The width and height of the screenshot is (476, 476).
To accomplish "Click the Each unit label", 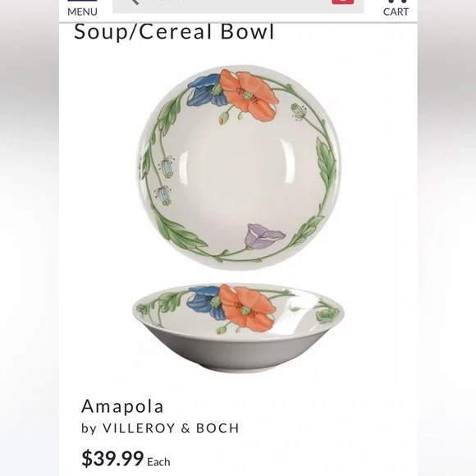I will point(158,462).
